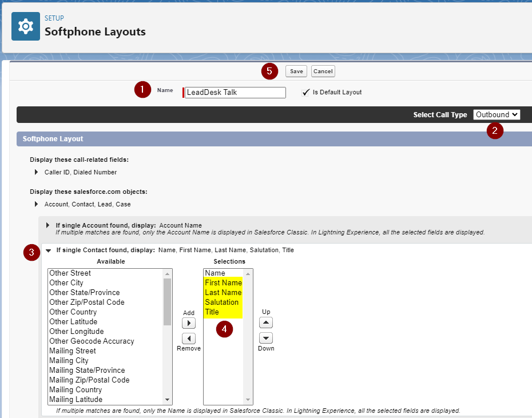Select 'Other Country' in Available list
The height and width of the screenshot is (418, 532).
(x=106, y=312)
